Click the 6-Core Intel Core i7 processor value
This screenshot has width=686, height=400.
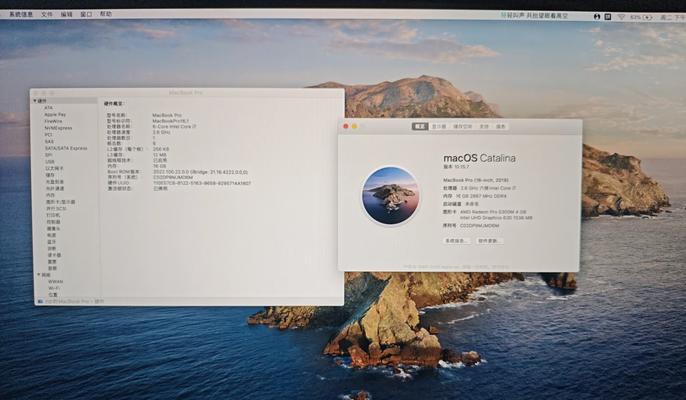coord(174,126)
